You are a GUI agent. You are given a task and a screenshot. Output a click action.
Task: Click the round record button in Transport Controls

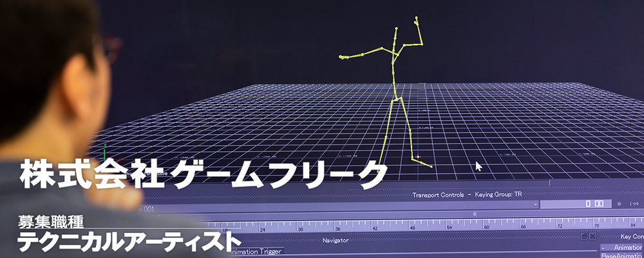620,204
